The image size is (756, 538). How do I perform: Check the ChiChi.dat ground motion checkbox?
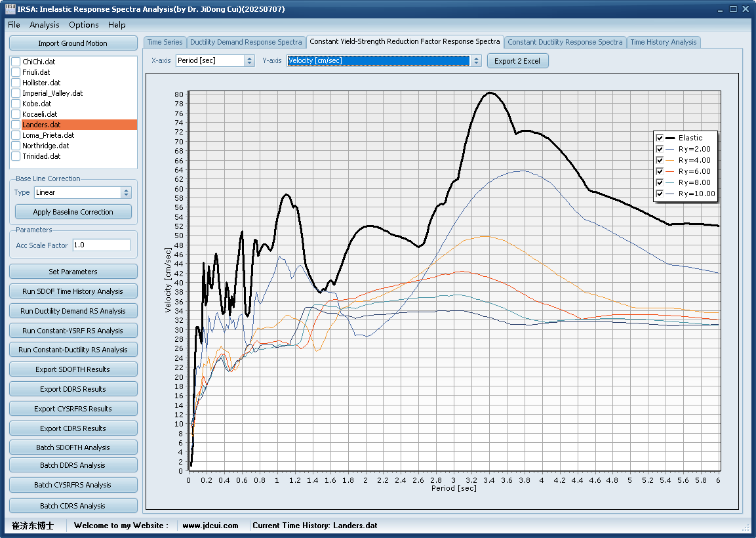pyautogui.click(x=16, y=62)
